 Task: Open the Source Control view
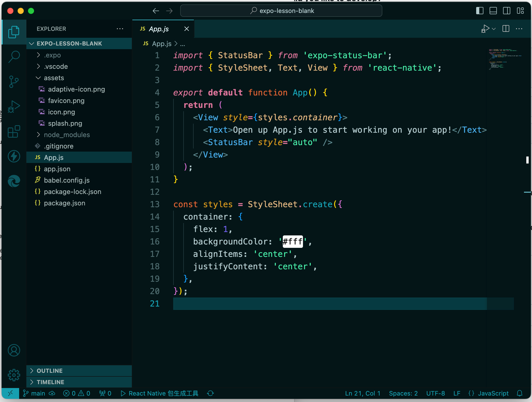pos(14,81)
